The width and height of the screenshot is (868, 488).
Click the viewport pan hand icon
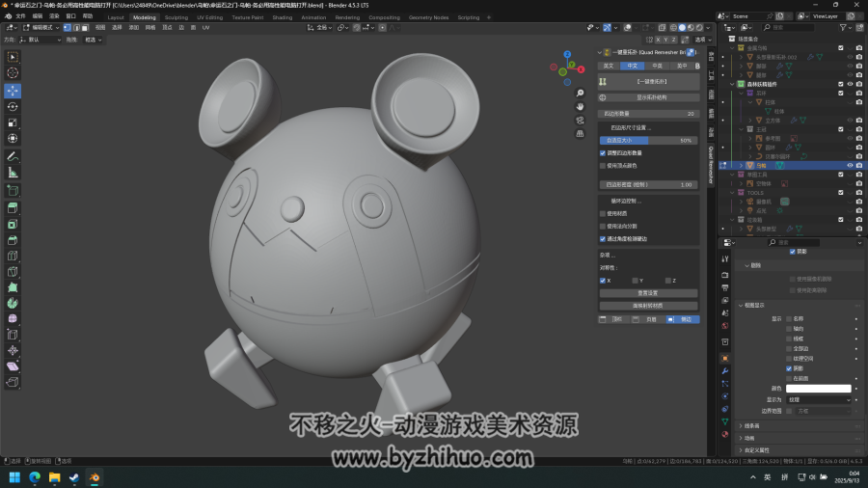580,106
